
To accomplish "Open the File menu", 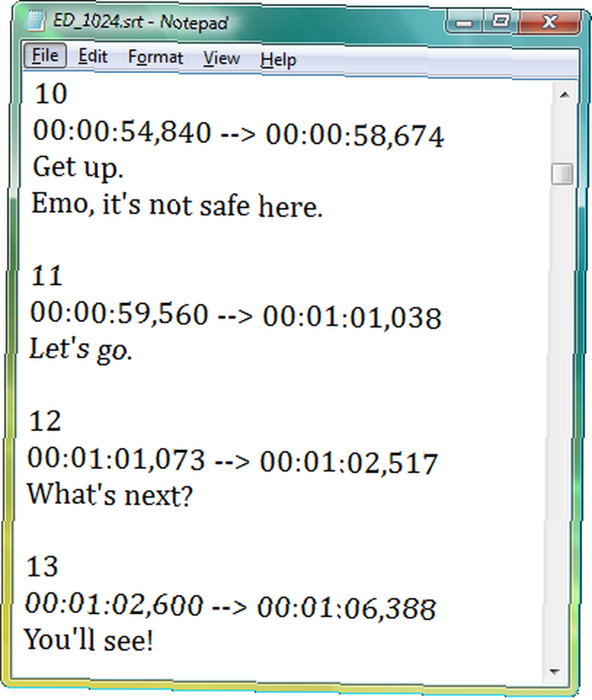I will click(x=45, y=56).
